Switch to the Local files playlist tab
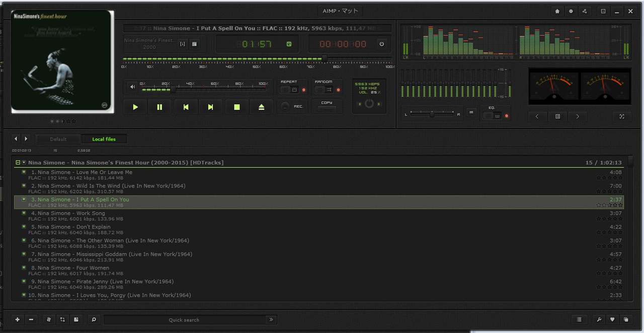Viewport: 644px width, 333px height. [x=104, y=139]
